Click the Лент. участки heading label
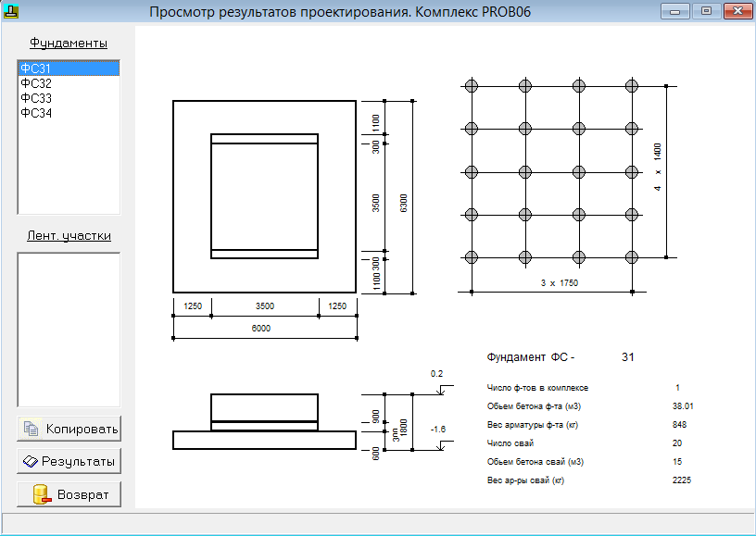This screenshot has width=756, height=536. tap(69, 235)
